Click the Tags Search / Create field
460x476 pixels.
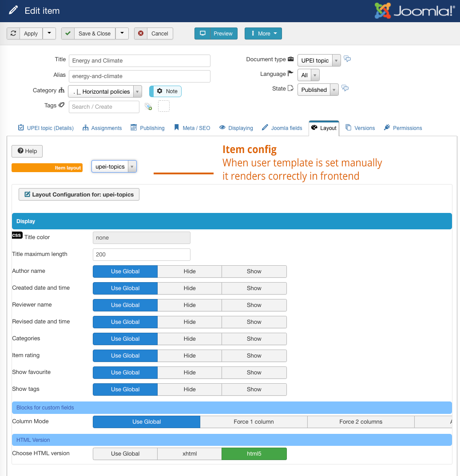click(x=104, y=107)
